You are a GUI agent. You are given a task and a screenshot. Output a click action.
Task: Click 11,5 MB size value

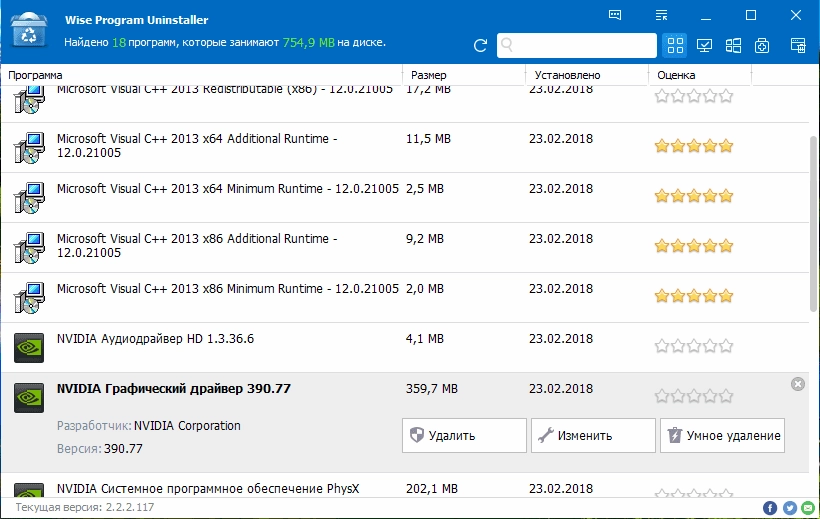[428, 139]
